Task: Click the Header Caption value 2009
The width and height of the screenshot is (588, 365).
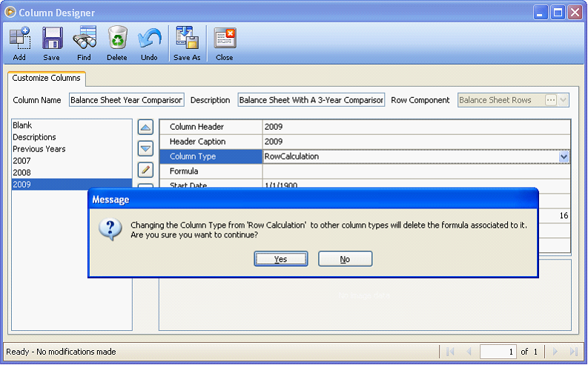Action: pyautogui.click(x=416, y=142)
